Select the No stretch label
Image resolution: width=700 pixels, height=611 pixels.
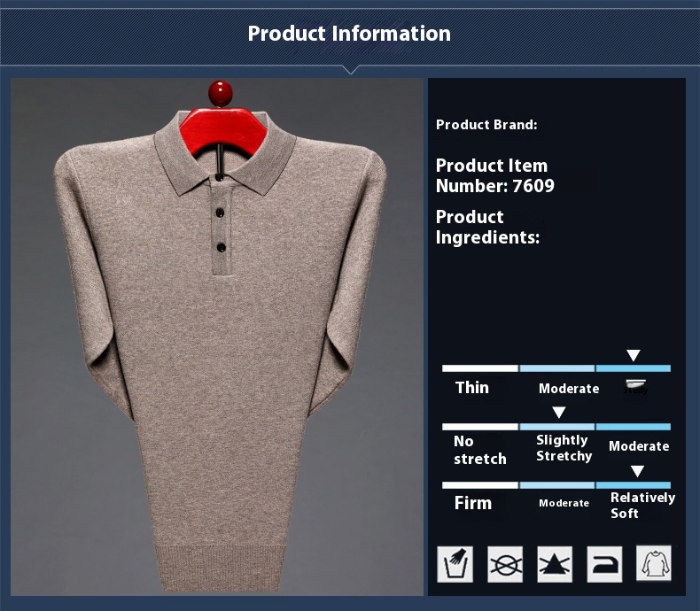[x=479, y=450]
